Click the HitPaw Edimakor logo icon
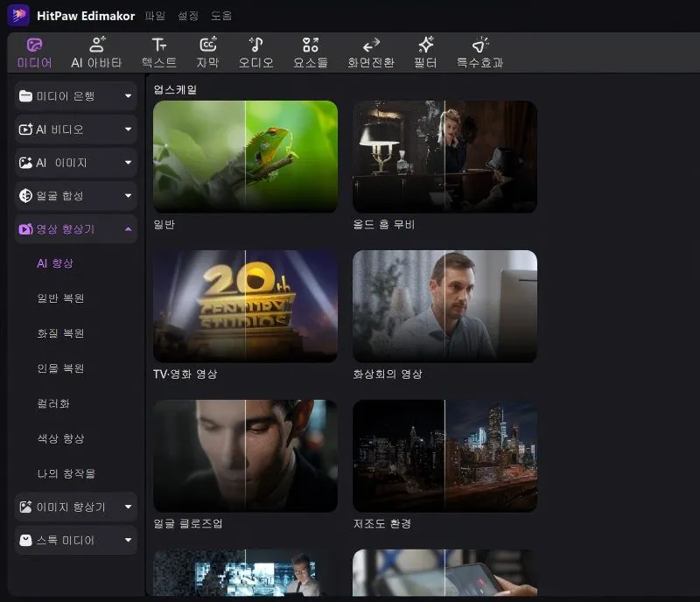This screenshot has height=602, width=700. tap(18, 15)
